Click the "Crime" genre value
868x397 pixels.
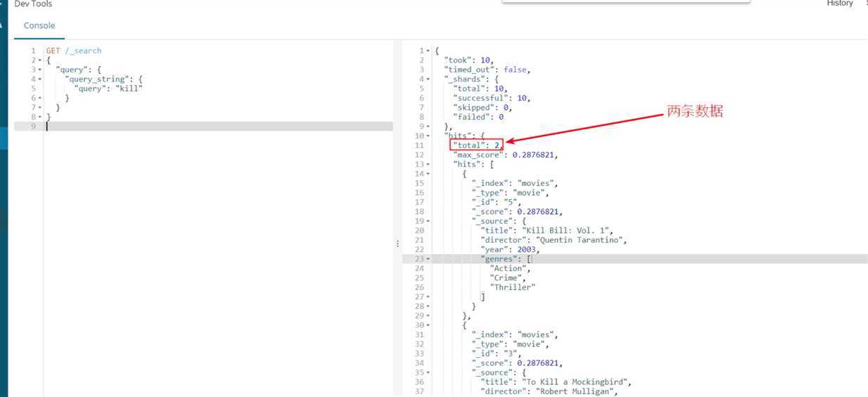(x=506, y=278)
